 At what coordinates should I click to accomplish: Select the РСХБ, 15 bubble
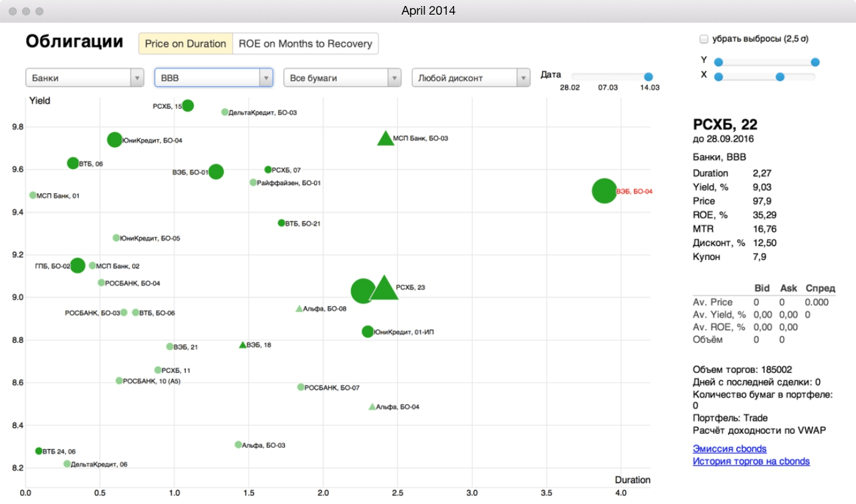click(188, 106)
